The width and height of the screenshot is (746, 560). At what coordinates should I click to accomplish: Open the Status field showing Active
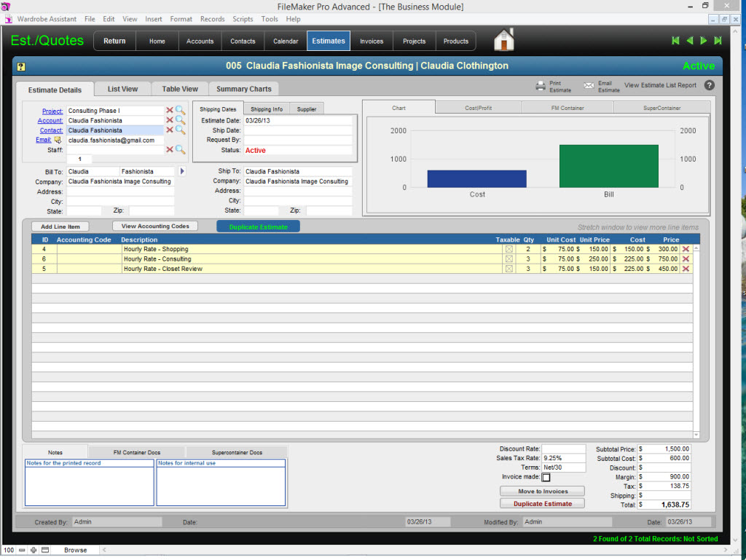point(298,150)
